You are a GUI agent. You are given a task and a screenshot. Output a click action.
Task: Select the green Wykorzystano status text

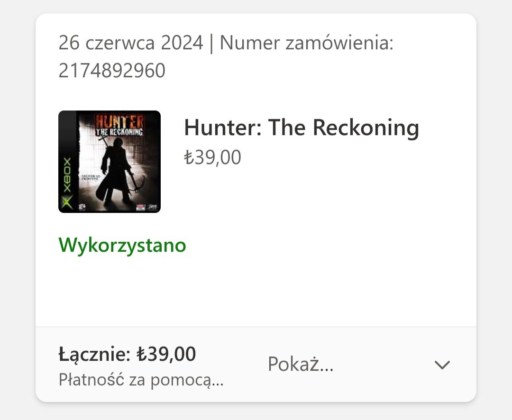(x=122, y=245)
